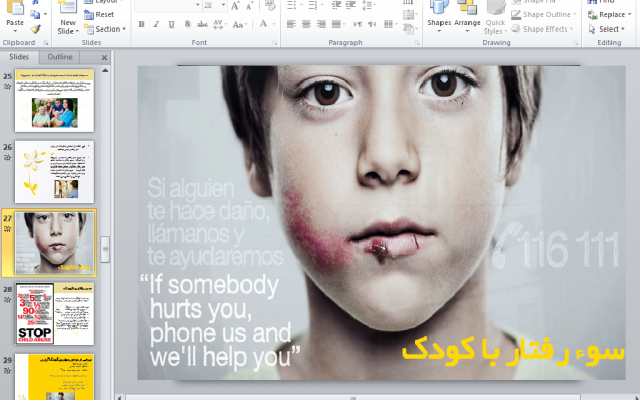Open the Select dropdown
The width and height of the screenshot is (640, 400).
coord(607,29)
